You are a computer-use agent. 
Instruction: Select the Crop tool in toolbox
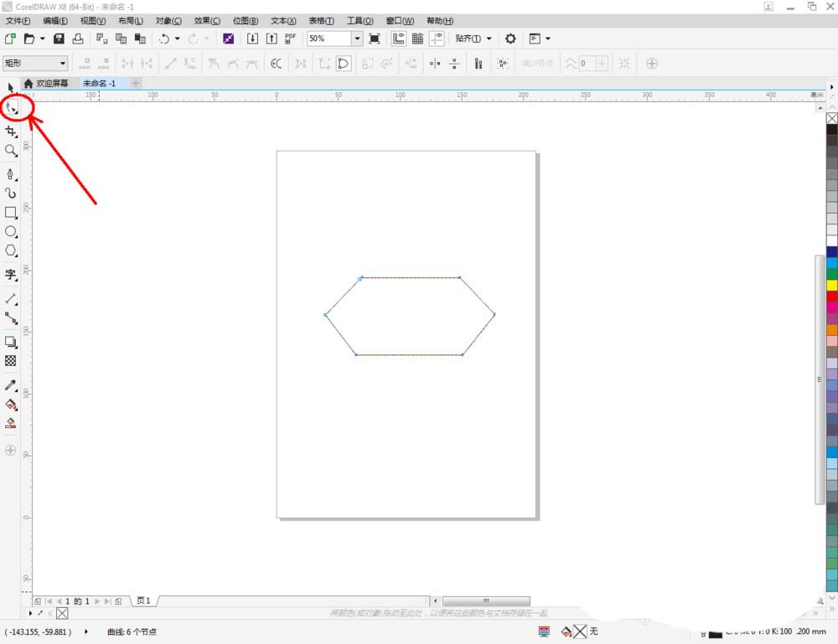click(x=11, y=131)
